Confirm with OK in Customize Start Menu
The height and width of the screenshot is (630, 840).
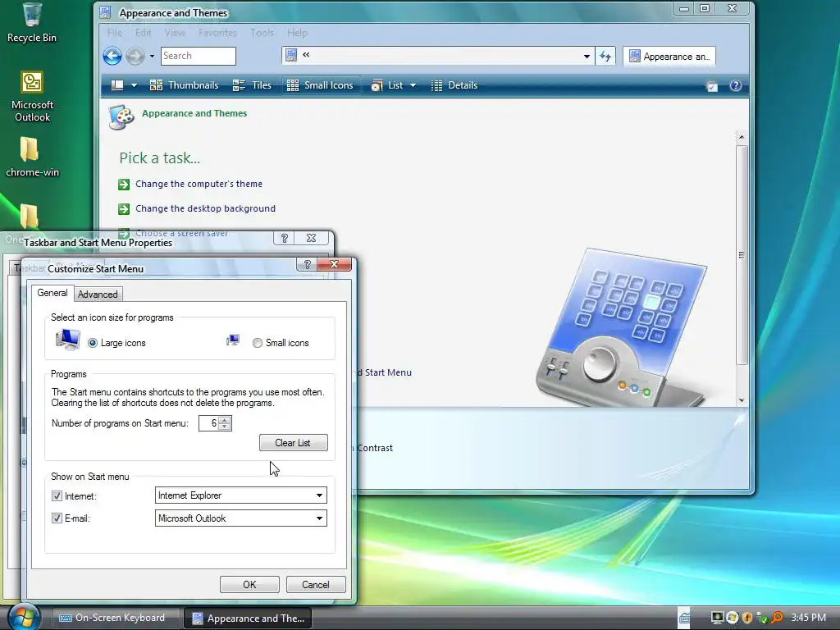tap(249, 584)
